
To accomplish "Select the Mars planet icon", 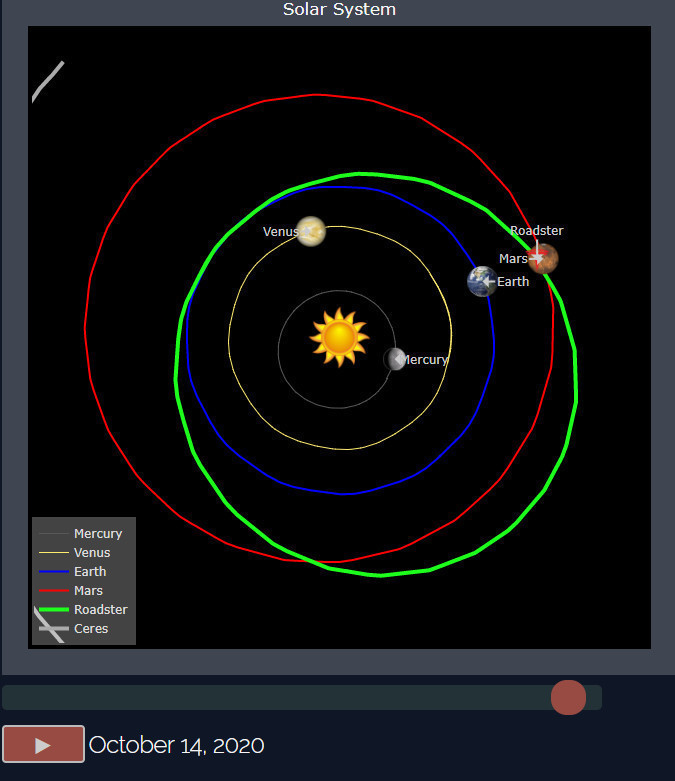I will point(543,258).
